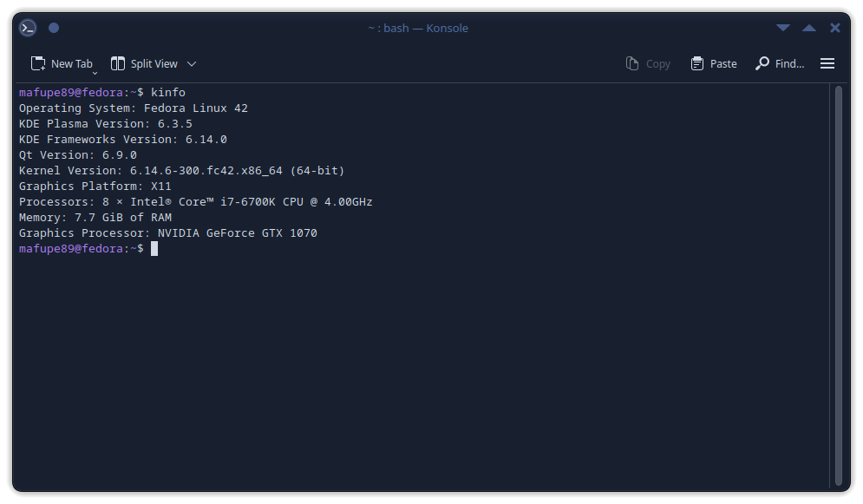Image resolution: width=863 pixels, height=504 pixels.
Task: Click the Copy toolbar button
Action: (x=648, y=64)
